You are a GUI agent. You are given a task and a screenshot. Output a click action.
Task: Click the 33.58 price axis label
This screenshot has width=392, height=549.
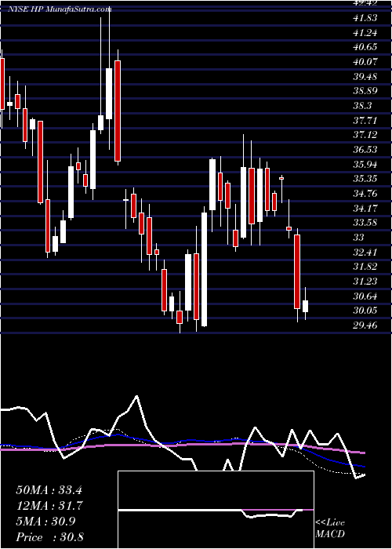pyautogui.click(x=365, y=222)
